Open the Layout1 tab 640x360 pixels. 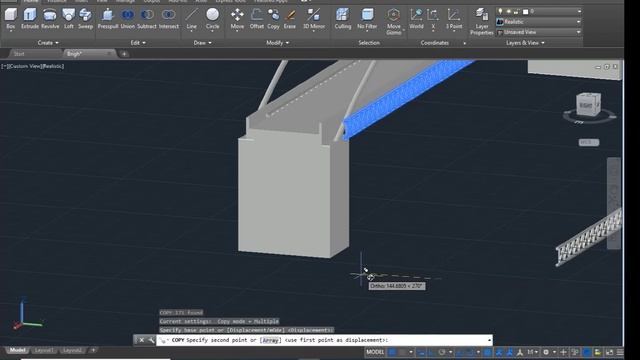point(43,350)
